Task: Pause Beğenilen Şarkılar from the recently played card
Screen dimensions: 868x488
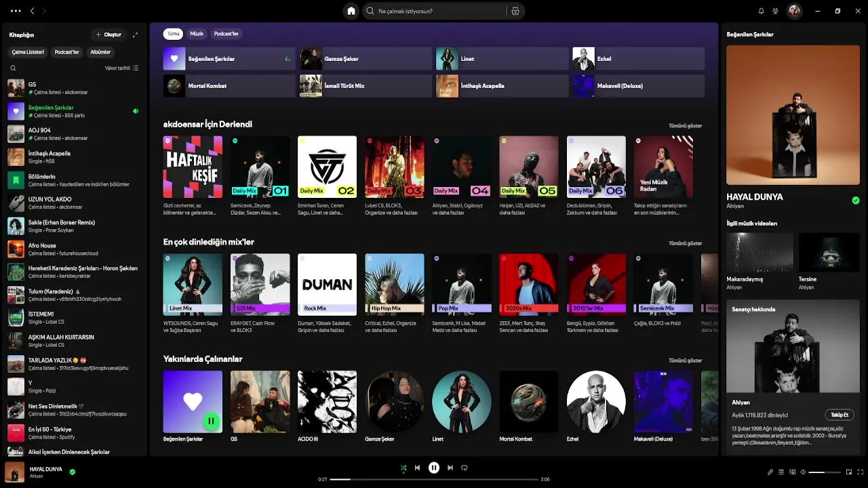Action: pos(211,421)
